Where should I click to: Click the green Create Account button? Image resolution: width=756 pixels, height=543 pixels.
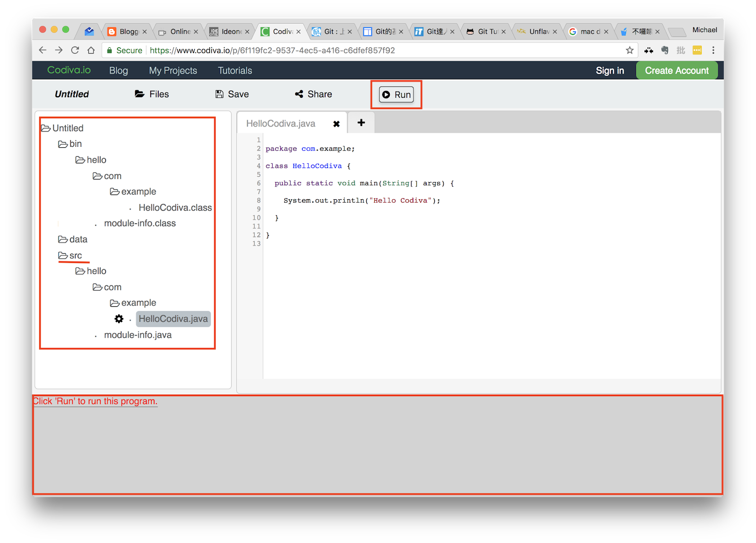(x=677, y=70)
